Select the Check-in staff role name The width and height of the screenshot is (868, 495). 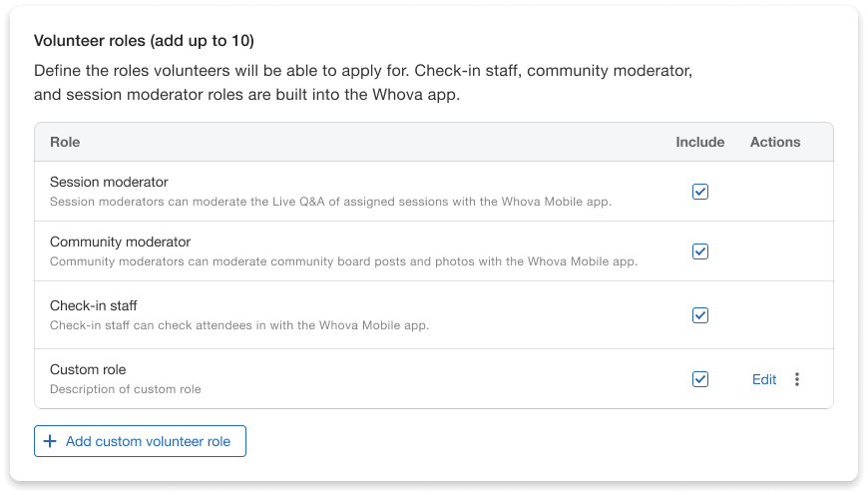coord(94,305)
